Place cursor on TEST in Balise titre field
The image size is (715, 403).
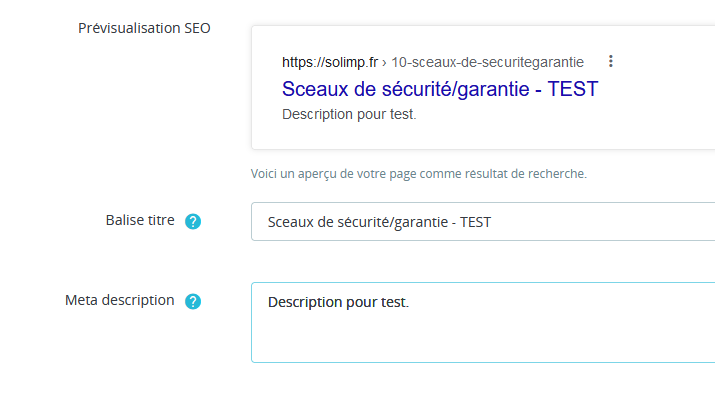[475, 222]
